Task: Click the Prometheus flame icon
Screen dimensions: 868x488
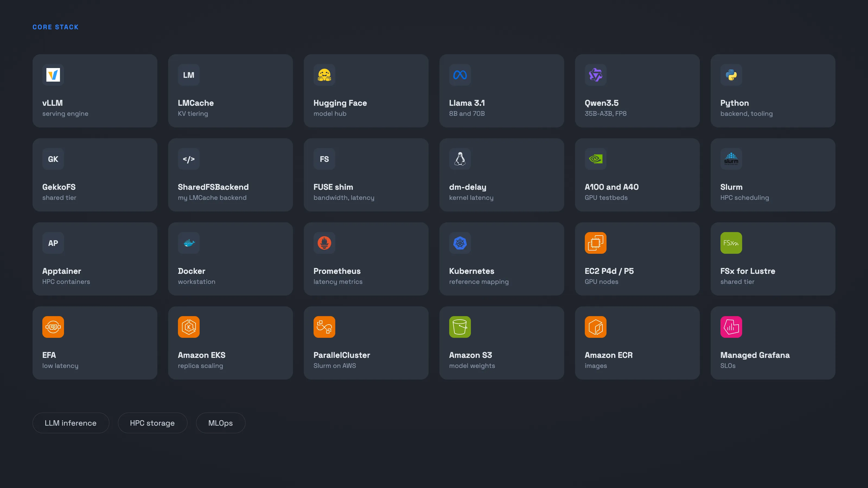Action: (324, 243)
